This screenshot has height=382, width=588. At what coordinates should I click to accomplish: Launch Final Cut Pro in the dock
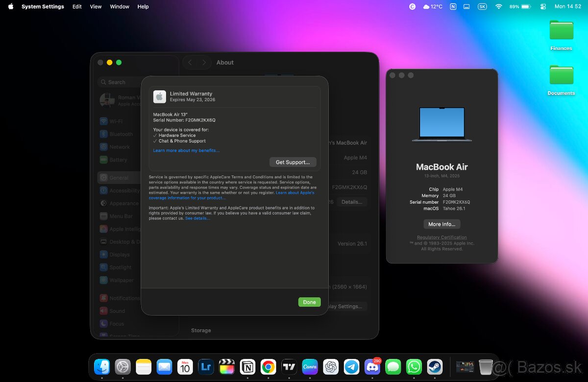226,367
